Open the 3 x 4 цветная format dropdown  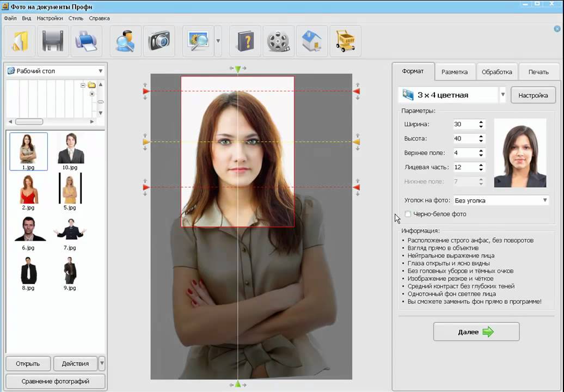click(x=502, y=95)
